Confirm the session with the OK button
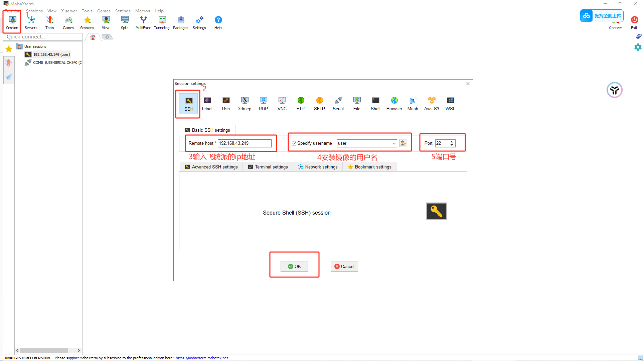Image resolution: width=644 pixels, height=361 pixels. pos(294,266)
